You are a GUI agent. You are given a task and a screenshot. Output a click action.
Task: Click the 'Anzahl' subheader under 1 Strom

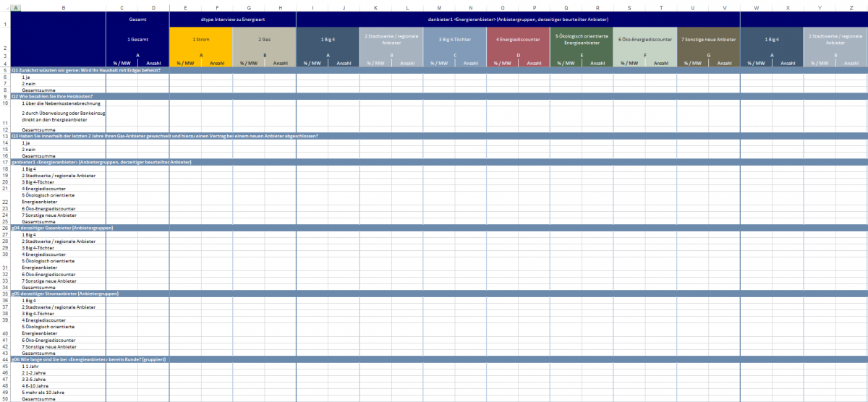(217, 64)
